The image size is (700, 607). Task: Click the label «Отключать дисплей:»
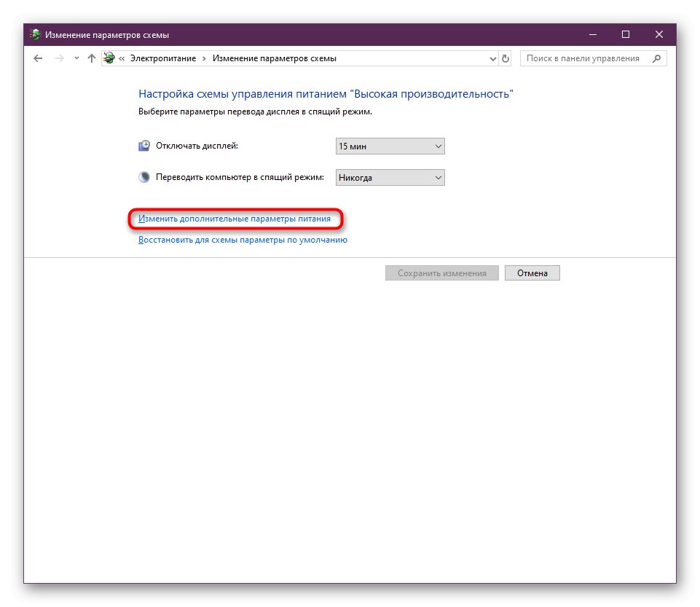[x=197, y=146]
